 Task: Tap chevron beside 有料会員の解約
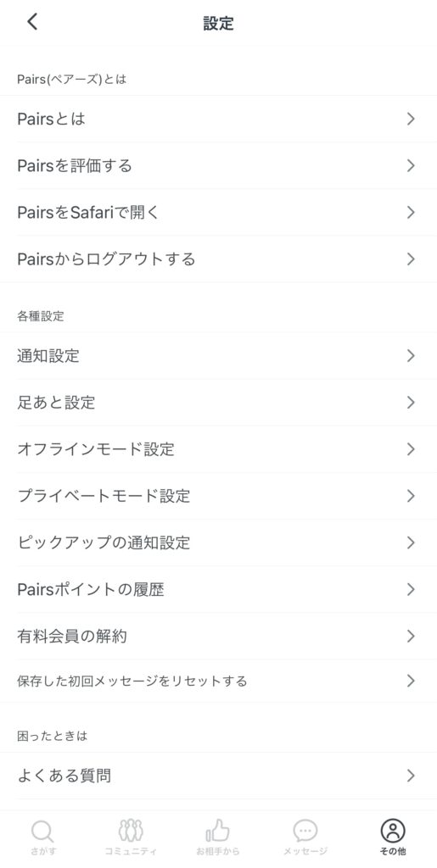tap(411, 636)
